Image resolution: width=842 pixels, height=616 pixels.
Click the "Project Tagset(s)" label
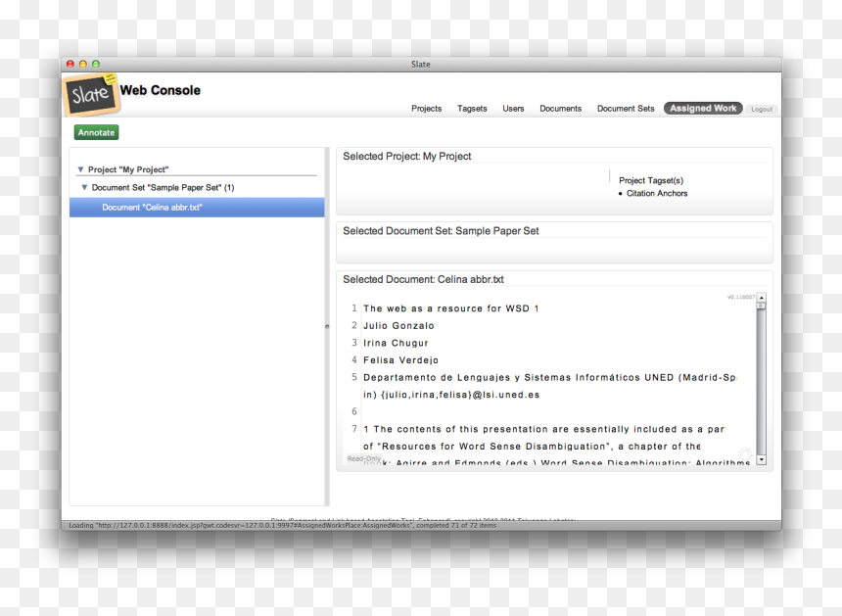(x=651, y=180)
